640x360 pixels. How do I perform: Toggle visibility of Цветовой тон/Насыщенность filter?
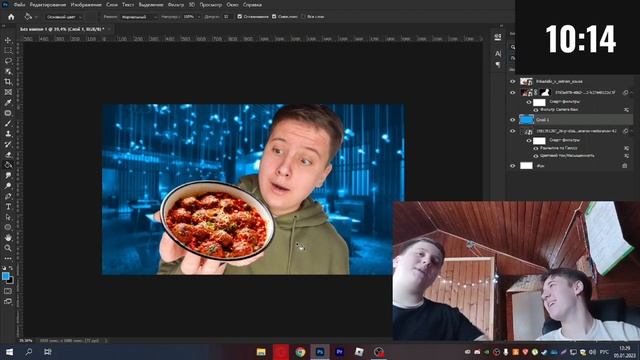(x=536, y=156)
